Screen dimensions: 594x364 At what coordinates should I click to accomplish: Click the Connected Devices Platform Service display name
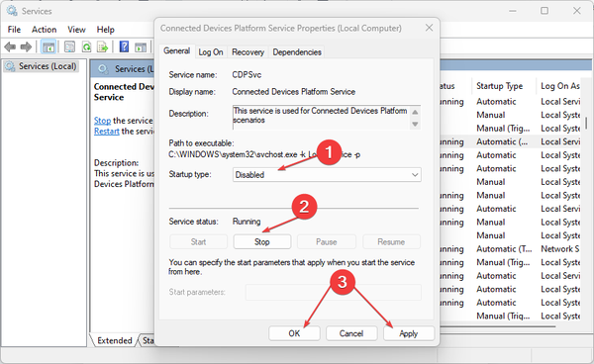pos(294,92)
